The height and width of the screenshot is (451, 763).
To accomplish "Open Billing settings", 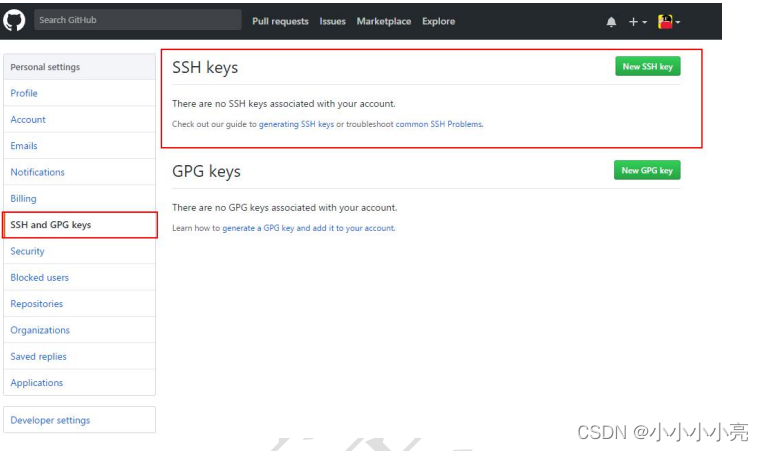I will tap(79, 198).
